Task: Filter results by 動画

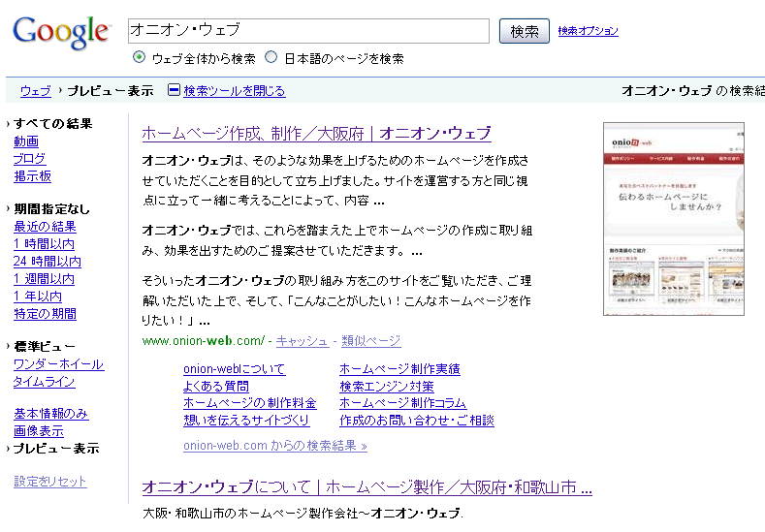Action: 26,141
